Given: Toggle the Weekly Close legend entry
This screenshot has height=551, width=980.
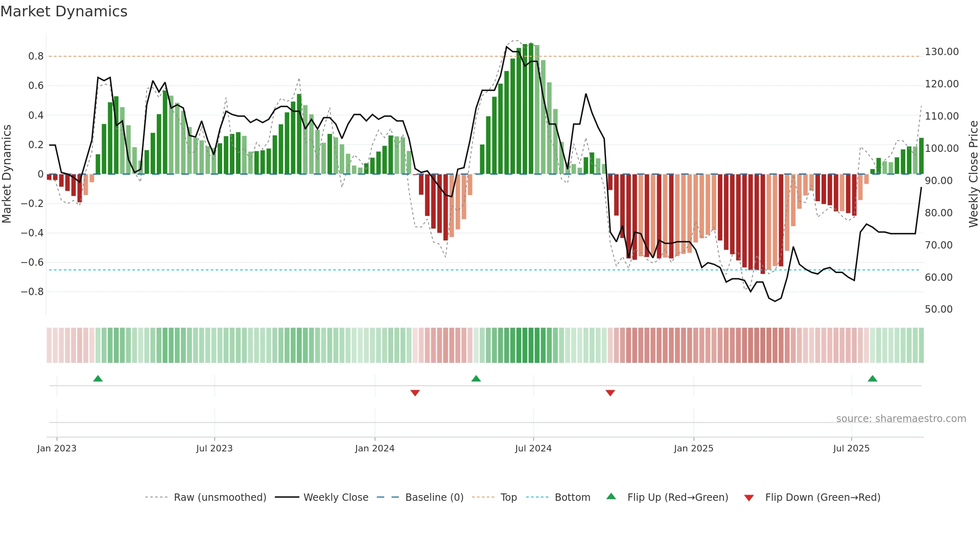Looking at the screenshot, I should 322,497.
